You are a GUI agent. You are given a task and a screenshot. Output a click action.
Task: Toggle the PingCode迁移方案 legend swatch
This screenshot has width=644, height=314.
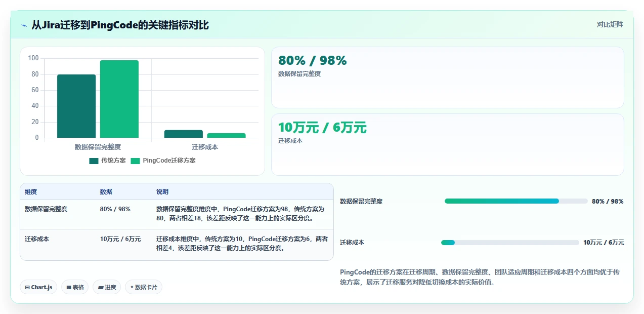coord(135,161)
